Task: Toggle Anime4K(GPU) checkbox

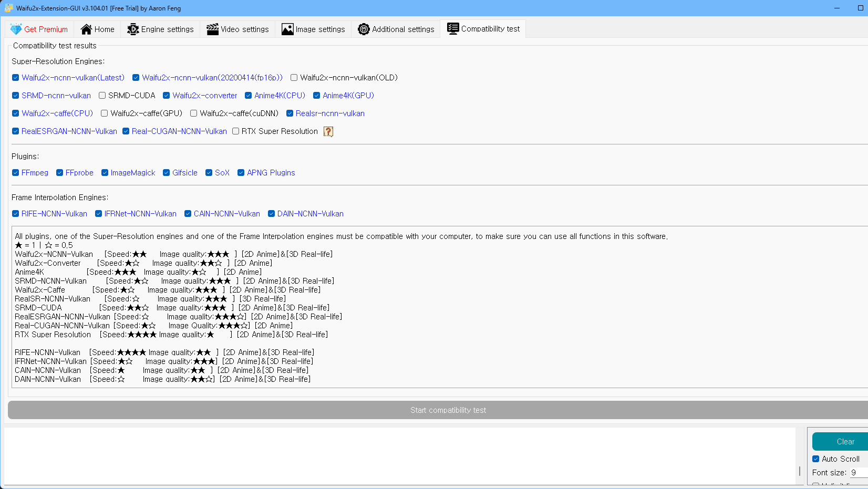Action: (x=316, y=96)
